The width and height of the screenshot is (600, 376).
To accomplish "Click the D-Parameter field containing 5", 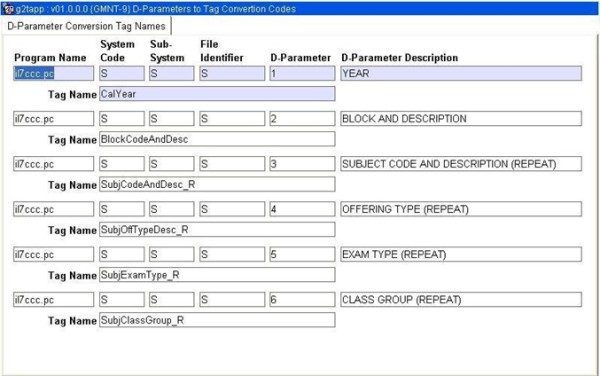I will (302, 254).
